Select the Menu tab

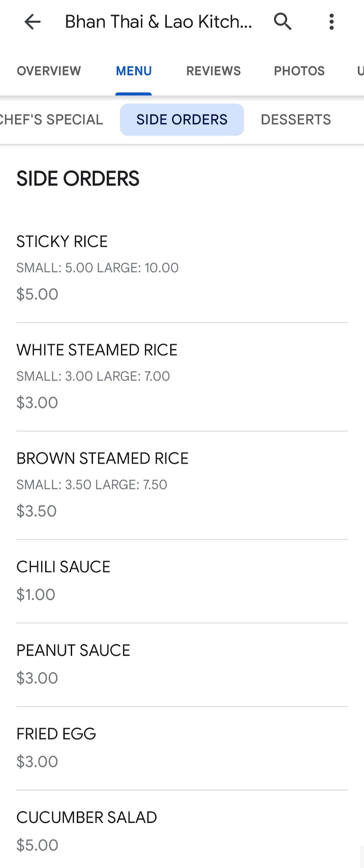coord(134,71)
